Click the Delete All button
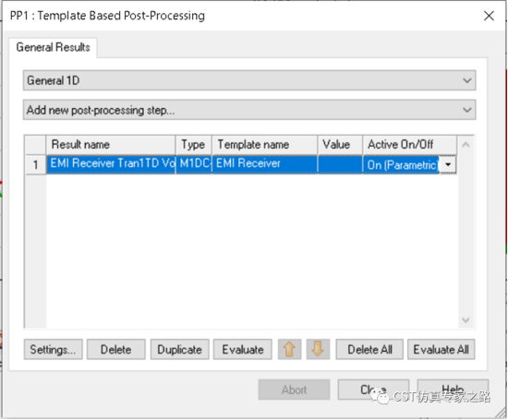508x420 pixels. (x=369, y=350)
